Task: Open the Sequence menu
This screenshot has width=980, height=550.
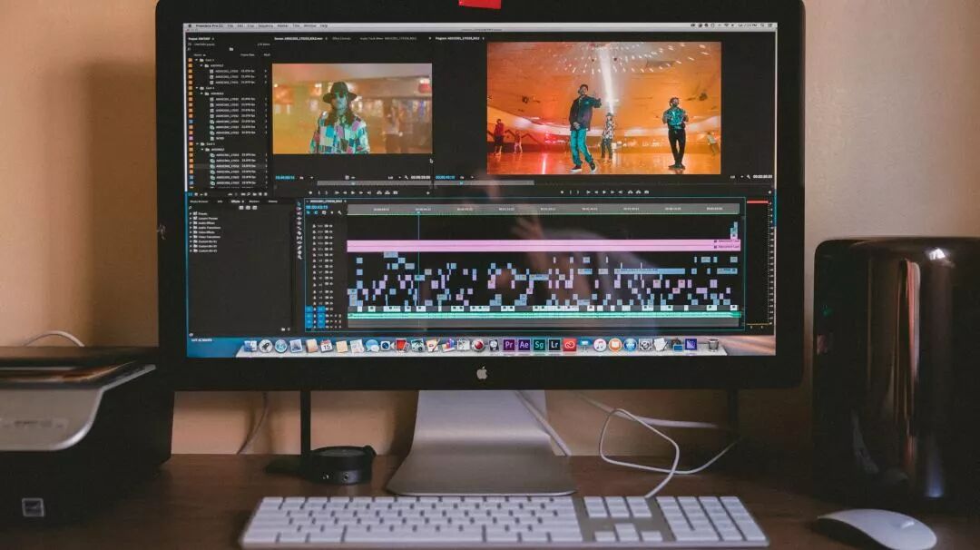Action: [x=266, y=25]
